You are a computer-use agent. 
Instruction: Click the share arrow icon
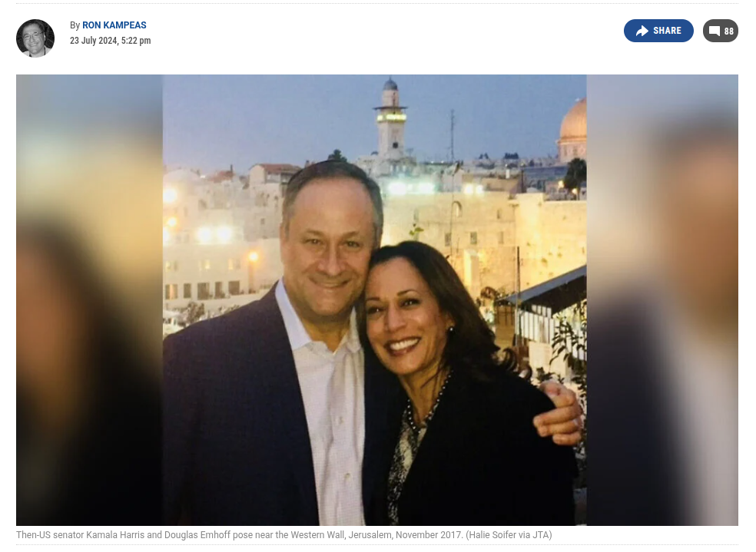642,31
